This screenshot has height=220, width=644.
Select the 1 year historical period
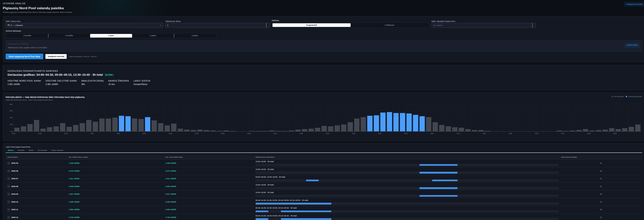(111, 36)
